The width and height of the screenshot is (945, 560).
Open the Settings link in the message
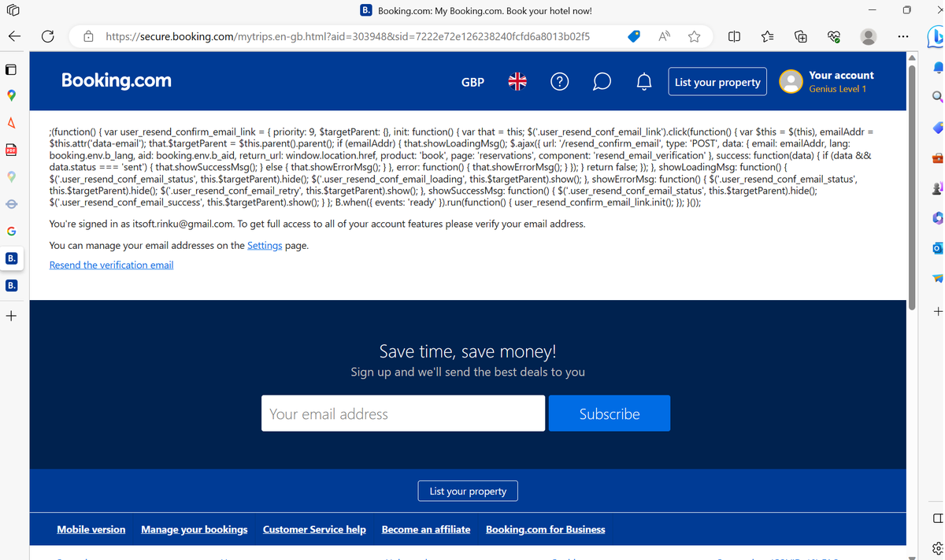265,245
